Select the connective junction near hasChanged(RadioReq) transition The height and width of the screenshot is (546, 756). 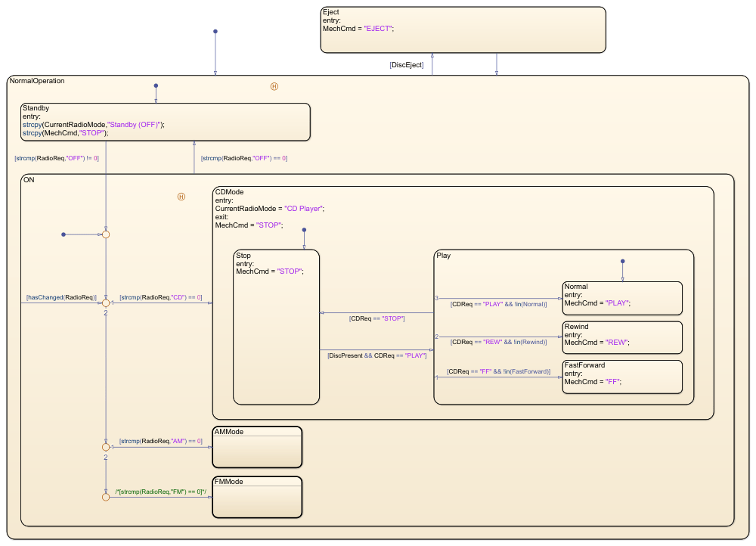[x=107, y=301]
